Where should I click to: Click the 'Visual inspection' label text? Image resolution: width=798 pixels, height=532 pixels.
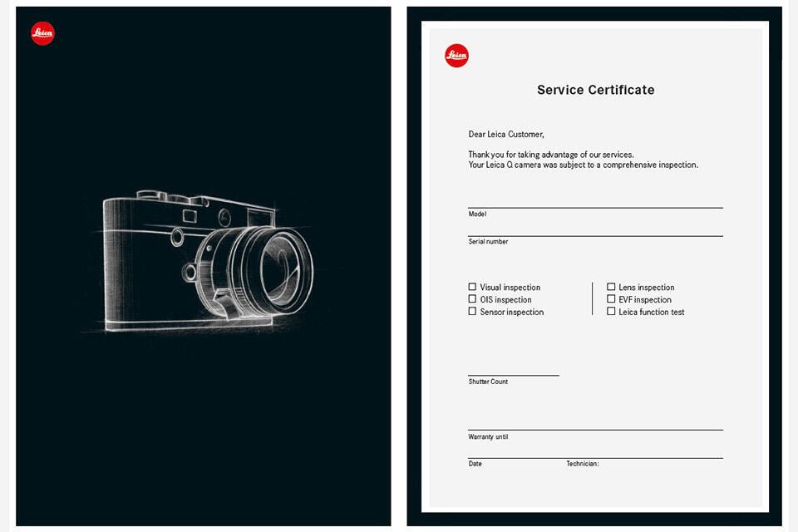pyautogui.click(x=510, y=287)
